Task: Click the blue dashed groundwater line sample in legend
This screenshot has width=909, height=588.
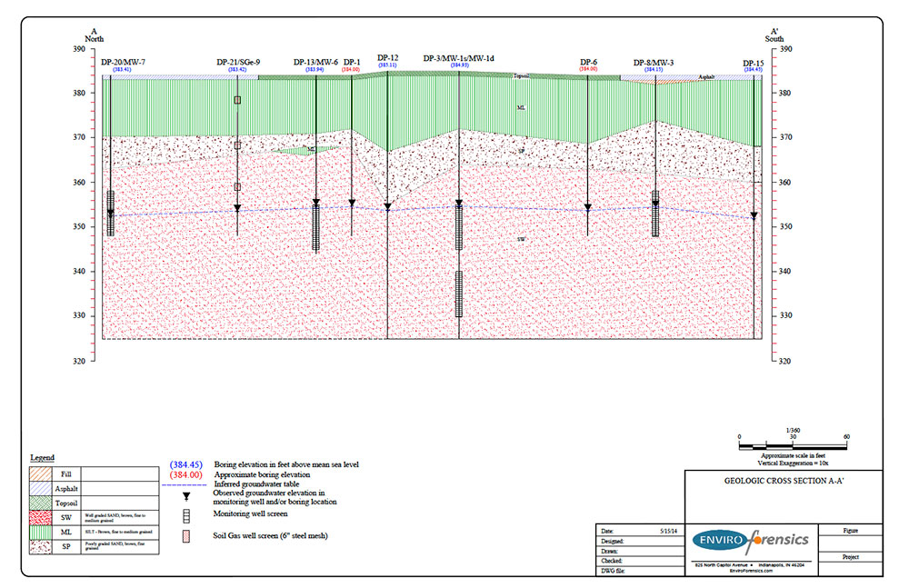Action: pos(185,484)
